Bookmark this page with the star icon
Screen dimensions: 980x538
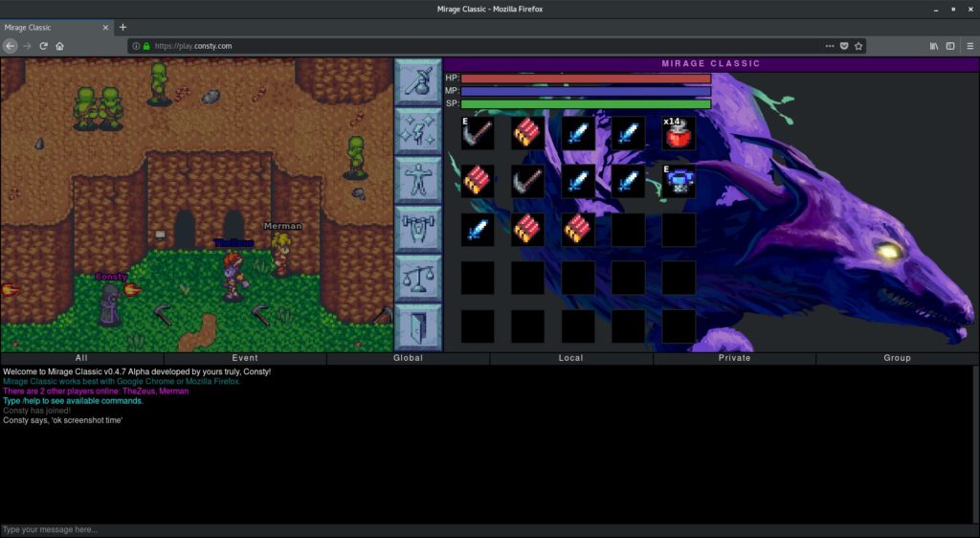858,46
